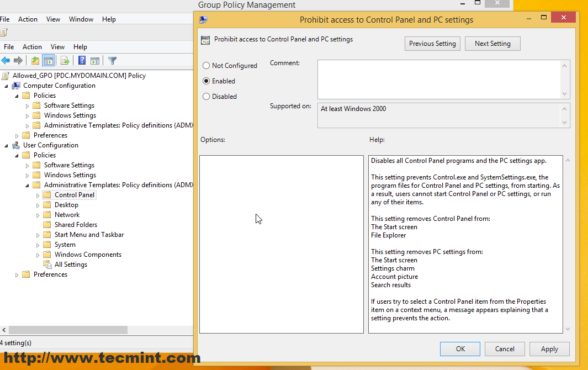Screen dimensions: 588x370
Task: Open the Window menu in Group Policy Management
Action: tap(81, 19)
